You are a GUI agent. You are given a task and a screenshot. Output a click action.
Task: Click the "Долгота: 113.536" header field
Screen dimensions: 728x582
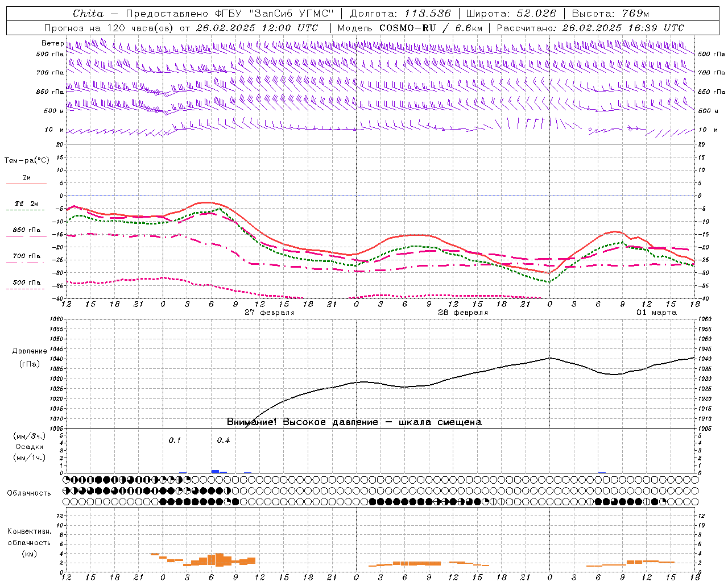click(400, 14)
